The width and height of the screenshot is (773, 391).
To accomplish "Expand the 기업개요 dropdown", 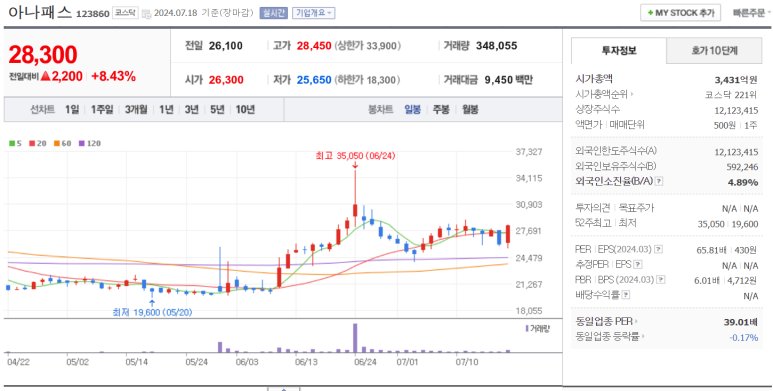I will [x=314, y=13].
